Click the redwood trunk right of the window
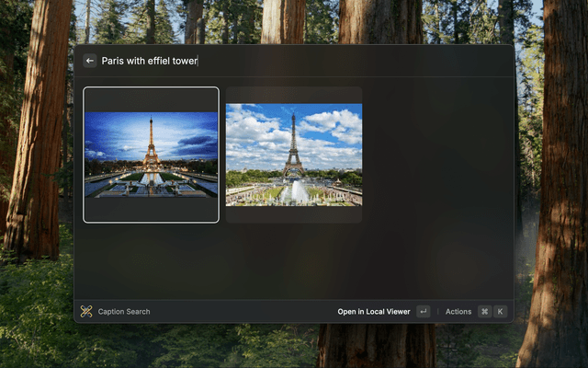This screenshot has height=368, width=588. (x=551, y=184)
